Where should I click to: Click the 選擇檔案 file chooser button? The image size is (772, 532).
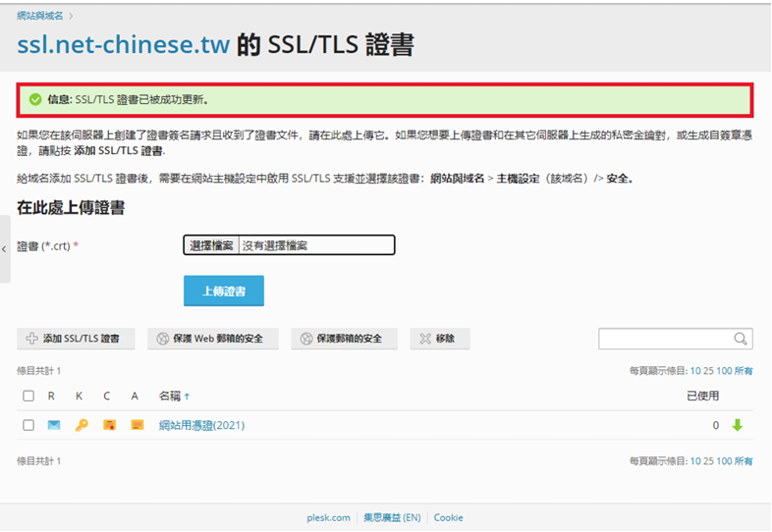coord(211,245)
